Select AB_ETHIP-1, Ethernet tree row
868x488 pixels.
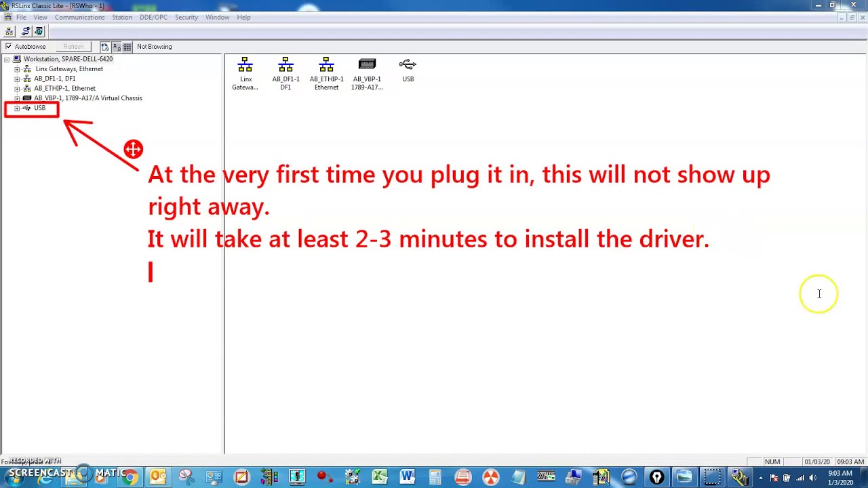point(64,88)
